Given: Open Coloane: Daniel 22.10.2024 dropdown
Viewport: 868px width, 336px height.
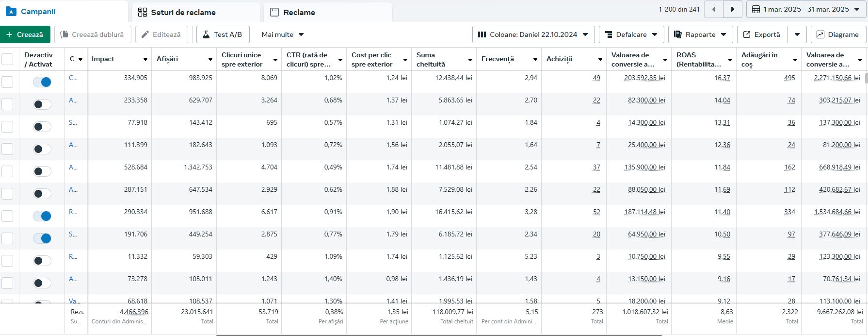Looking at the screenshot, I should point(533,34).
